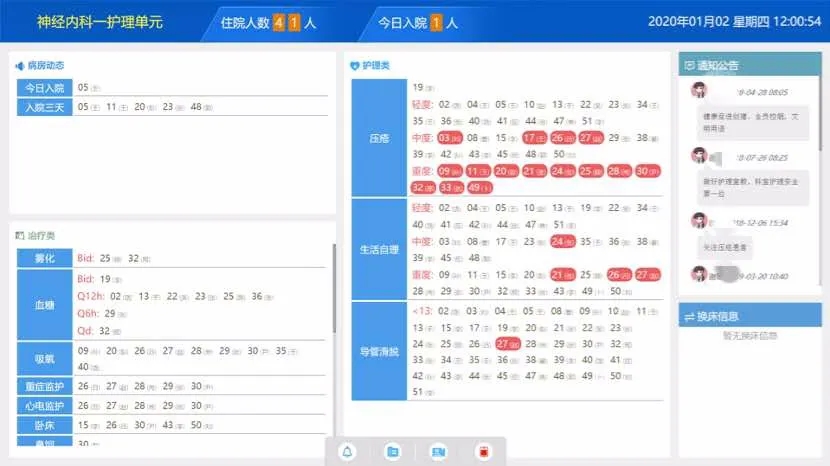Click the 治疗类 panel vertical scrollbar
The width and height of the screenshot is (830, 466).
334,289
